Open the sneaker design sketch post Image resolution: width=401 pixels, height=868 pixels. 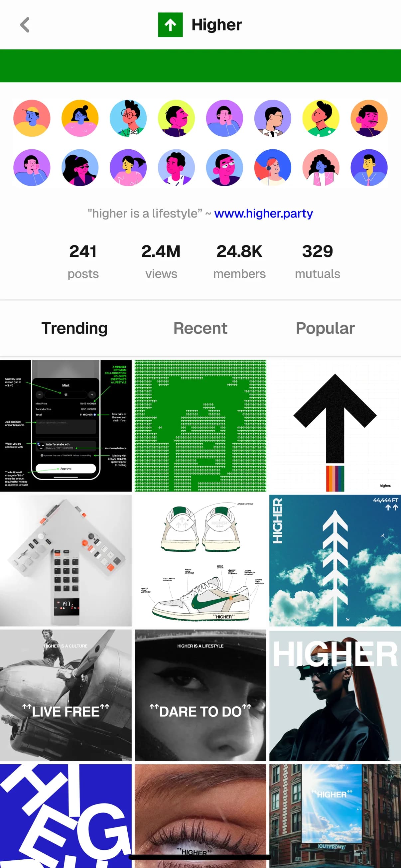coord(200,561)
